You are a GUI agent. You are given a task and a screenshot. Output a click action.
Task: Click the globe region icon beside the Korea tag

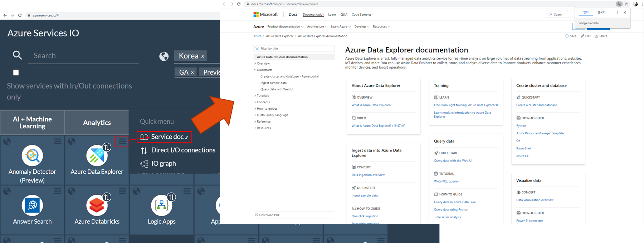click(164, 56)
